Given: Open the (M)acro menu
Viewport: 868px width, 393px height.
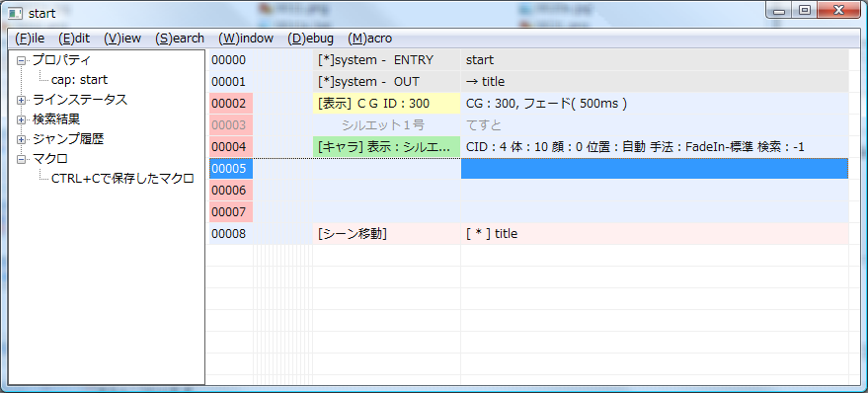Looking at the screenshot, I should pyautogui.click(x=369, y=39).
